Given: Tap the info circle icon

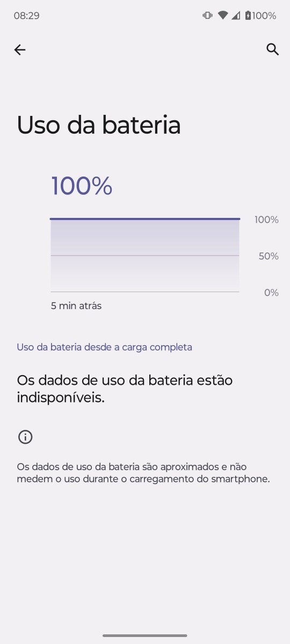Looking at the screenshot, I should [x=25, y=437].
